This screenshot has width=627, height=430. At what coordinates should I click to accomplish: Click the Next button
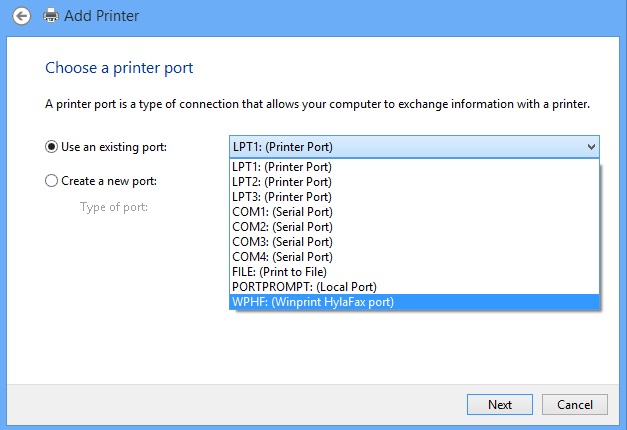499,404
